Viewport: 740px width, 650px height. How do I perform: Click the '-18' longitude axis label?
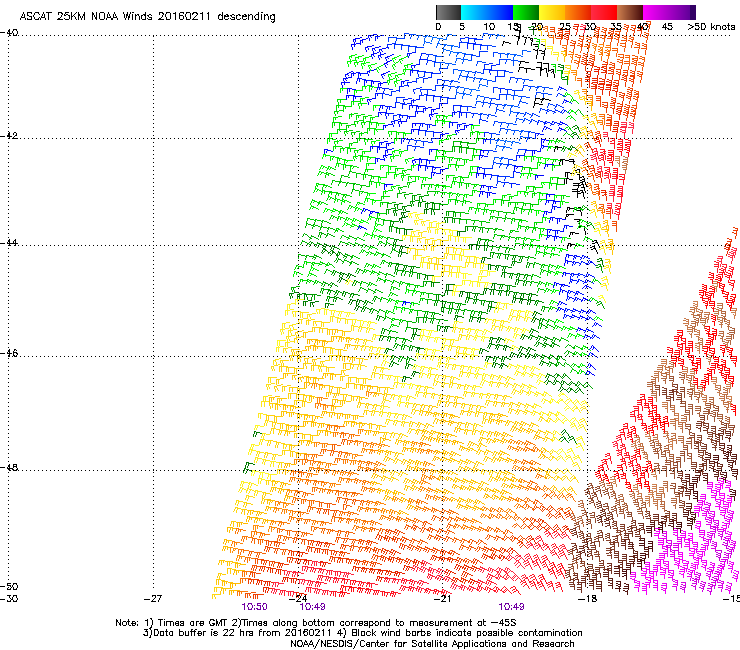[x=587, y=599]
